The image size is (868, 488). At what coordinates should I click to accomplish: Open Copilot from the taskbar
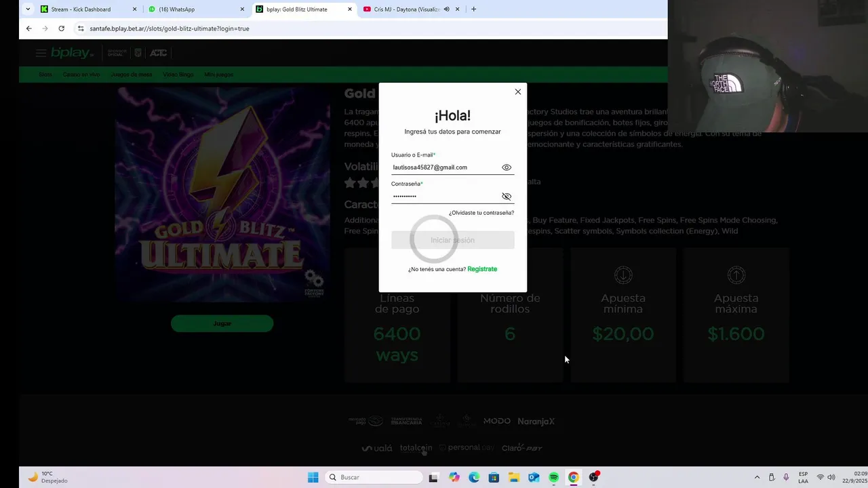pyautogui.click(x=454, y=477)
